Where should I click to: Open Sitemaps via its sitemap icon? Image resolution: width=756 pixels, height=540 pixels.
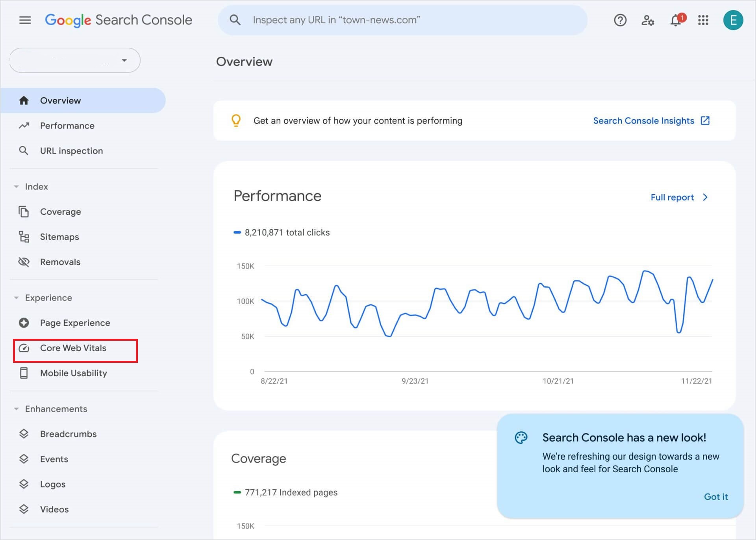pyautogui.click(x=24, y=237)
